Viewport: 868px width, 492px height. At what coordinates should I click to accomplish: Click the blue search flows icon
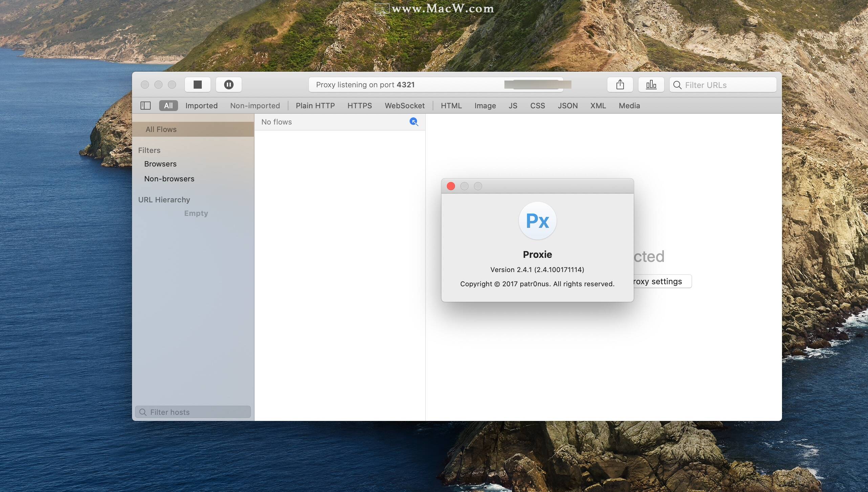pos(414,122)
